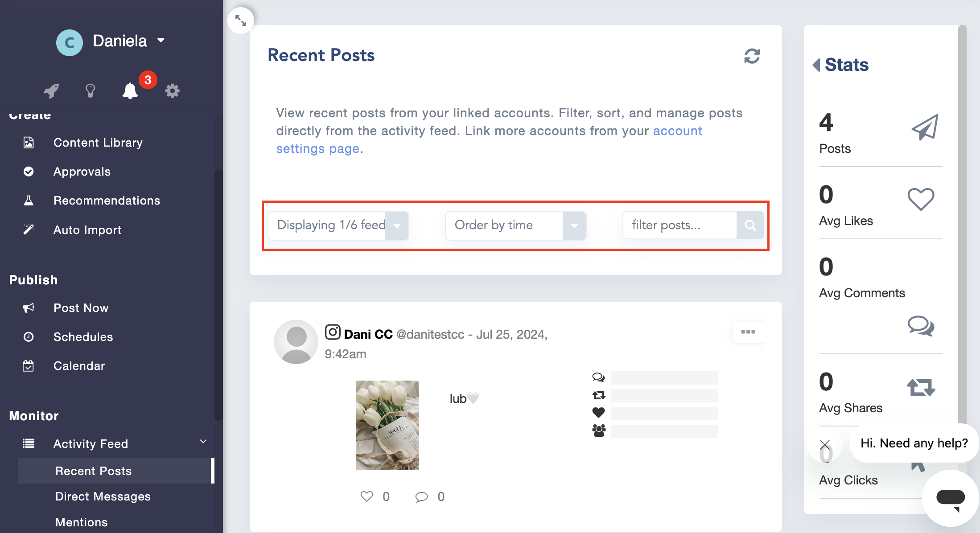
Task: Click the rocket launch icon
Action: [50, 90]
